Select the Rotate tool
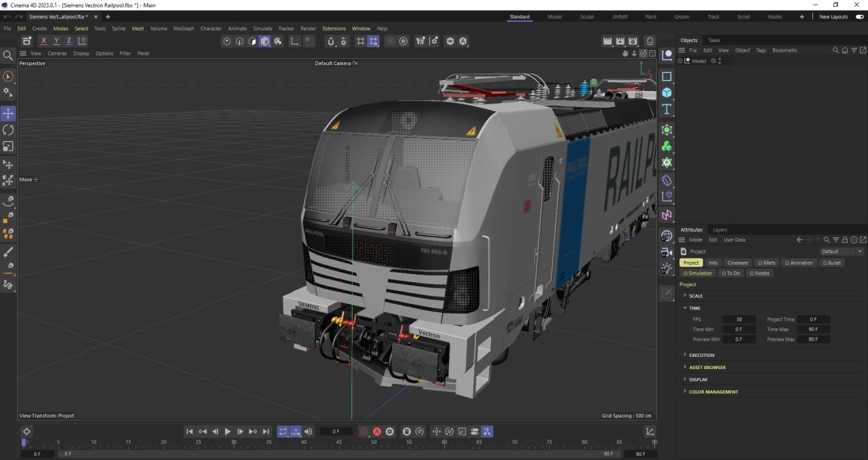Screen dimensions: 868x460 9,130
